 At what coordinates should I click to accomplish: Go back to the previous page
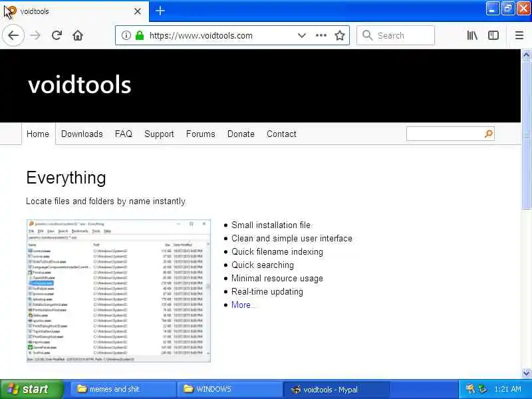click(13, 35)
